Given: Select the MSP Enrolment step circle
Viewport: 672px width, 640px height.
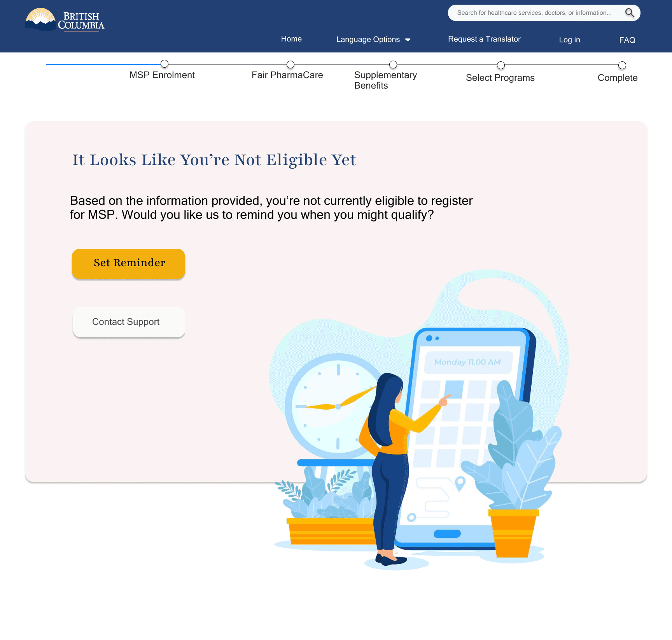Looking at the screenshot, I should point(164,64).
